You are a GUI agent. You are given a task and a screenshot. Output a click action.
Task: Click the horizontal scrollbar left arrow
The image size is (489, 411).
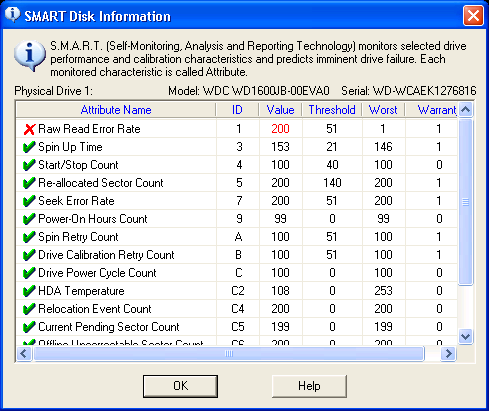point(24,353)
